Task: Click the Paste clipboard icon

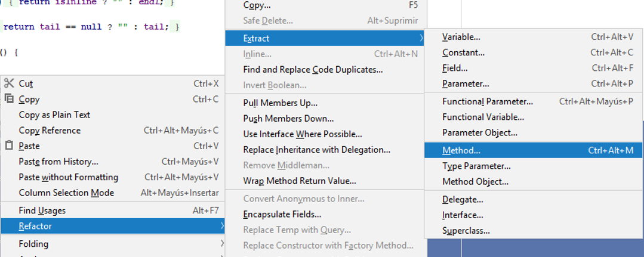Action: 9,145
